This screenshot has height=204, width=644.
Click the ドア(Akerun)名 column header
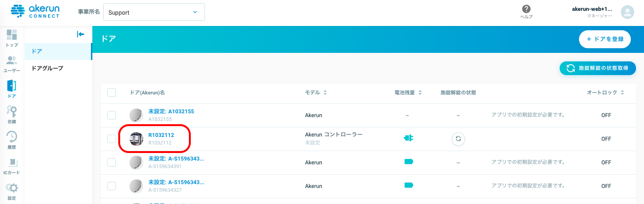pyautogui.click(x=147, y=93)
